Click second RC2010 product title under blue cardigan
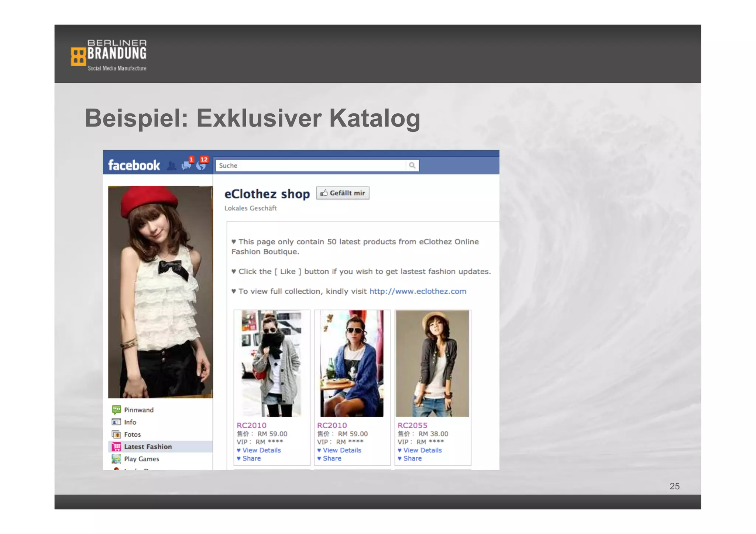Viewport: 756px width, 534px height. 332,425
